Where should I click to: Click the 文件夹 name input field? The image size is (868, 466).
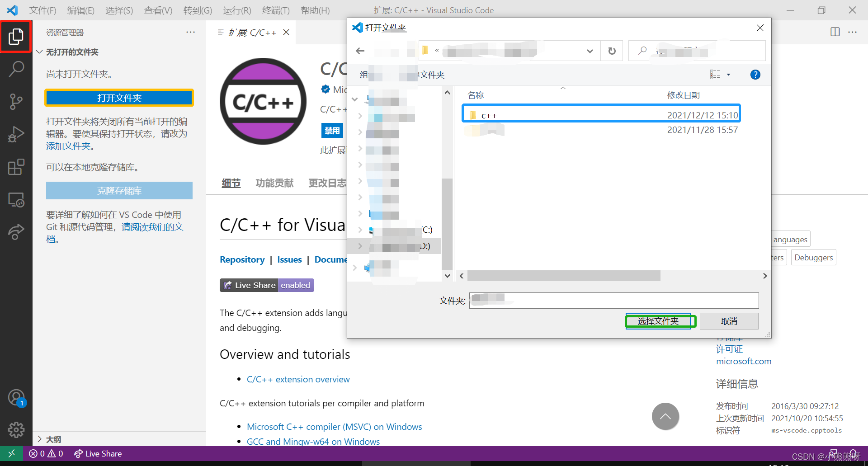613,300
